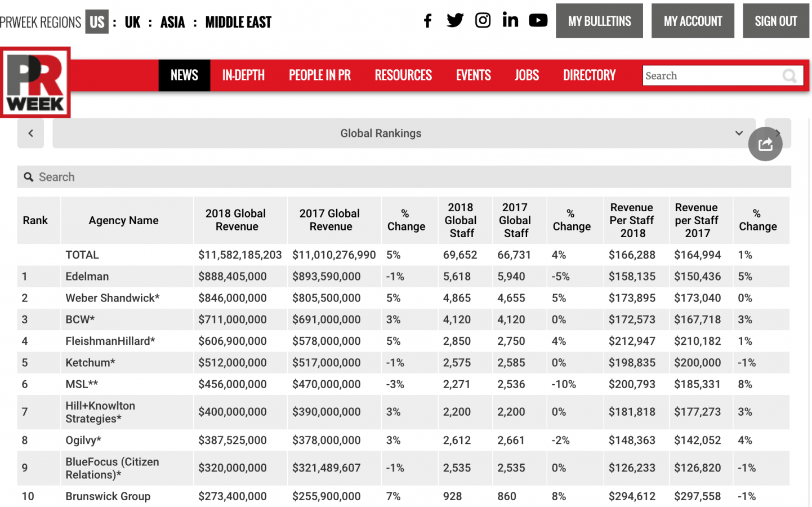Select US region

97,22
